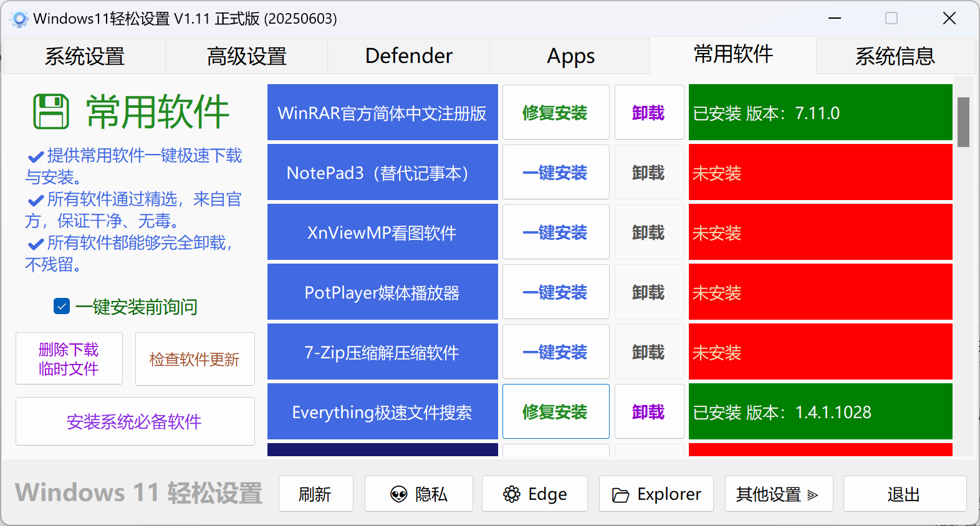Click the privacy mask icon
Screen dimensions: 980x526
point(398,494)
